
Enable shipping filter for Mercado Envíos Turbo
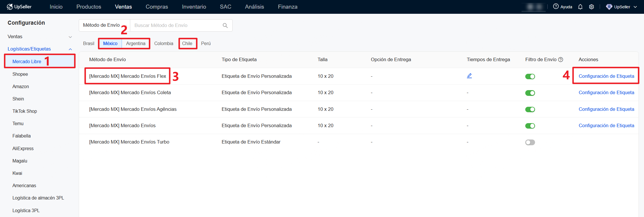[530, 142]
